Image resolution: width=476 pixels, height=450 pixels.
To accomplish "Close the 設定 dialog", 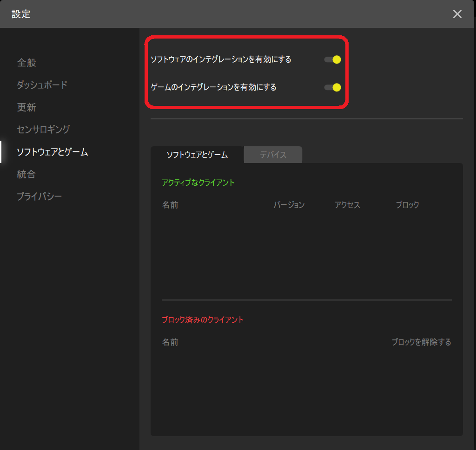I will point(457,14).
